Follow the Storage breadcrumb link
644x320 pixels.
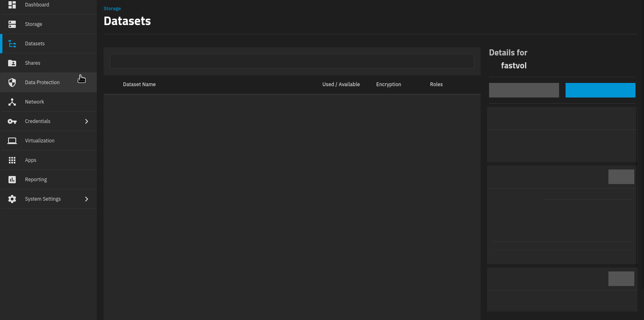[x=112, y=8]
